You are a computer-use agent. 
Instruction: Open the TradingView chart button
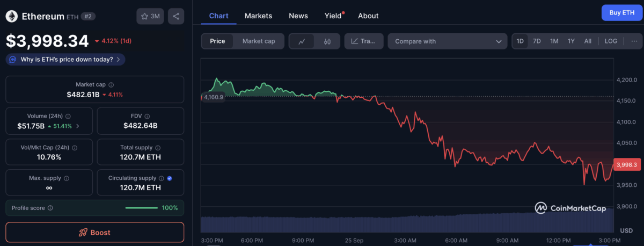(x=364, y=41)
